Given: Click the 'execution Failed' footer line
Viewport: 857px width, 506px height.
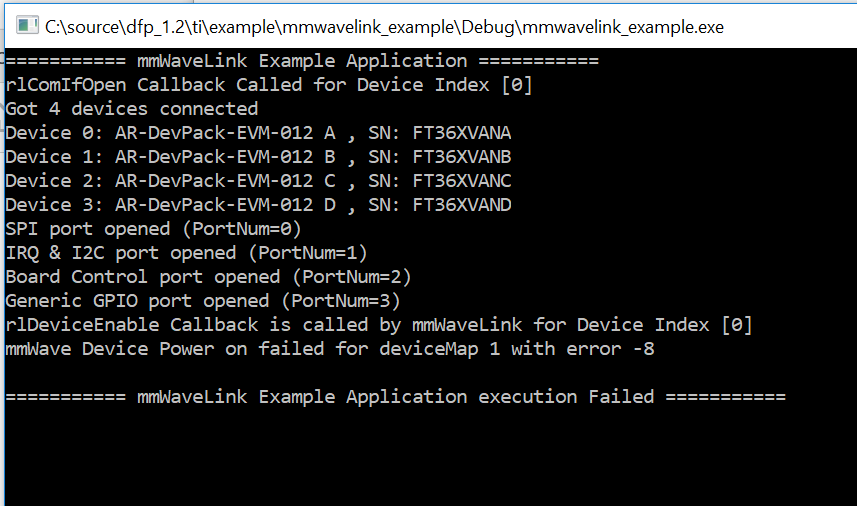Looking at the screenshot, I should click(x=395, y=397).
